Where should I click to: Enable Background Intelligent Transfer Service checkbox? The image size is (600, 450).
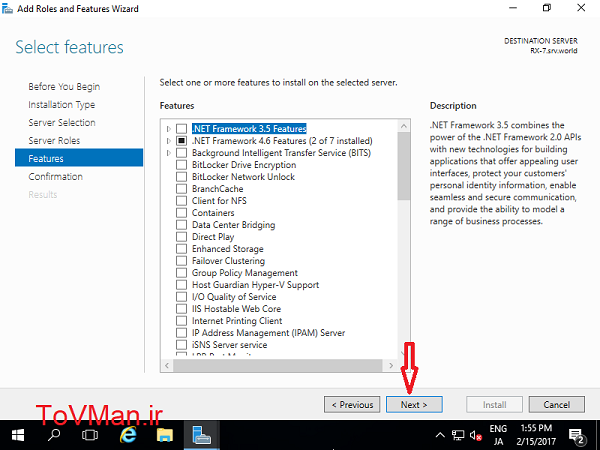[181, 153]
